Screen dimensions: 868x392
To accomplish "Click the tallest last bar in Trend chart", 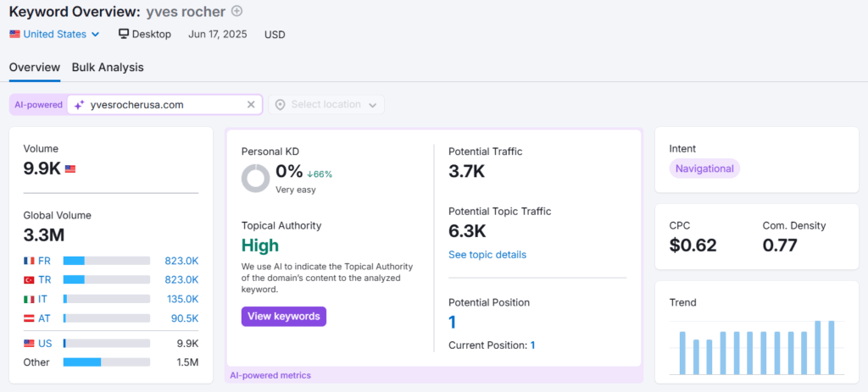I will 831,348.
